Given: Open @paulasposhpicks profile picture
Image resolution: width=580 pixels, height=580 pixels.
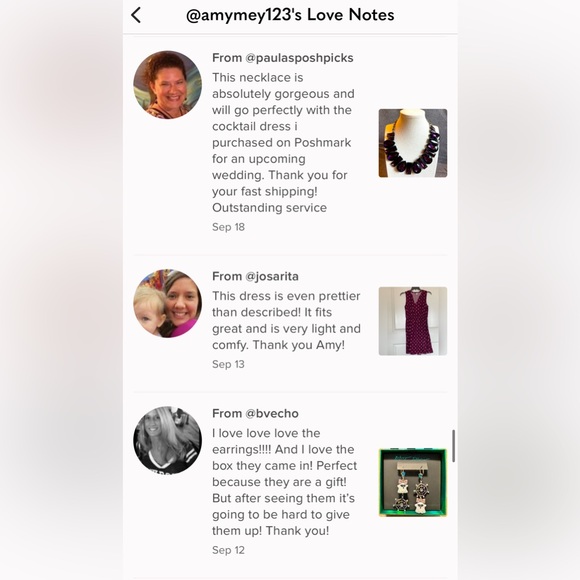Looking at the screenshot, I should tap(168, 85).
